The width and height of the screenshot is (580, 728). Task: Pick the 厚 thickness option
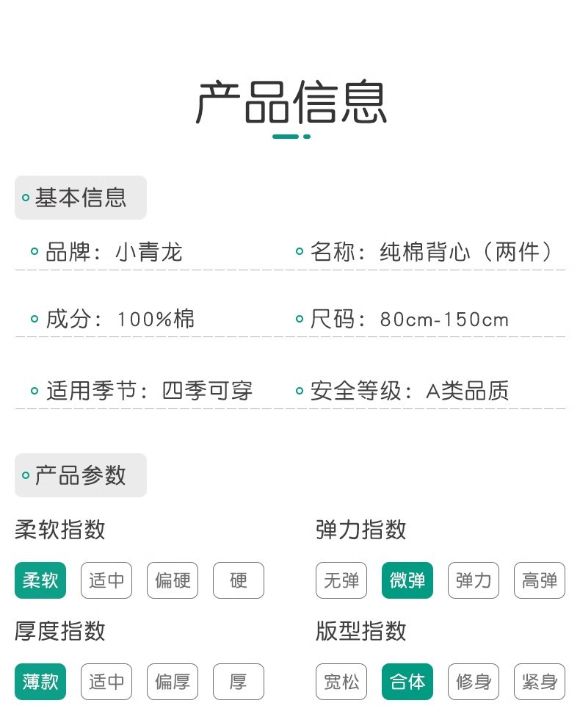point(239,682)
